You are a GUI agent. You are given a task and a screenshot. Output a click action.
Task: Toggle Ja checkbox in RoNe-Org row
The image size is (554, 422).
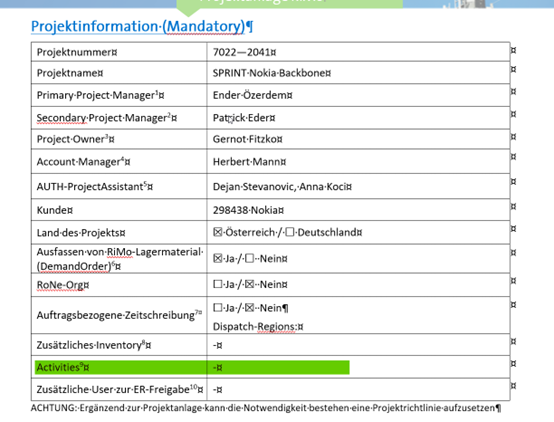tap(218, 284)
